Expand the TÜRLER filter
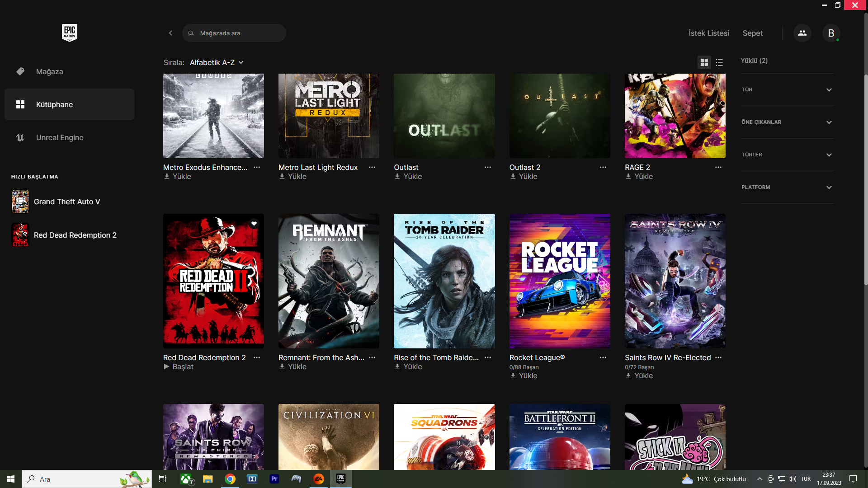 point(787,155)
